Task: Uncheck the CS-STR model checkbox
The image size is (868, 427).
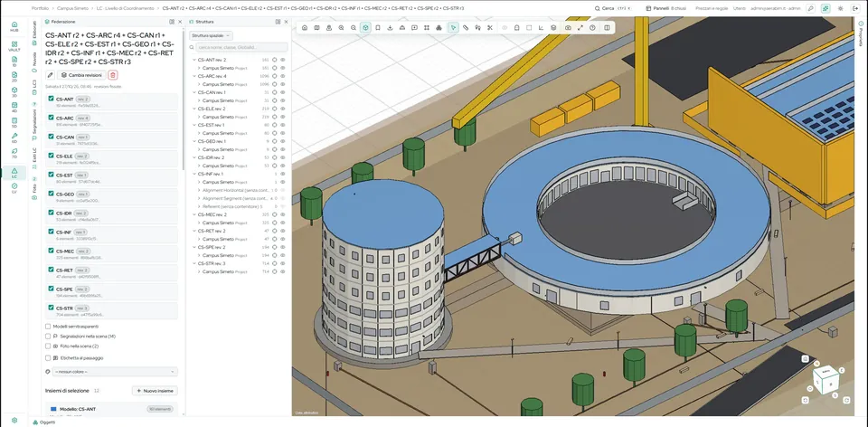Action: tap(51, 308)
